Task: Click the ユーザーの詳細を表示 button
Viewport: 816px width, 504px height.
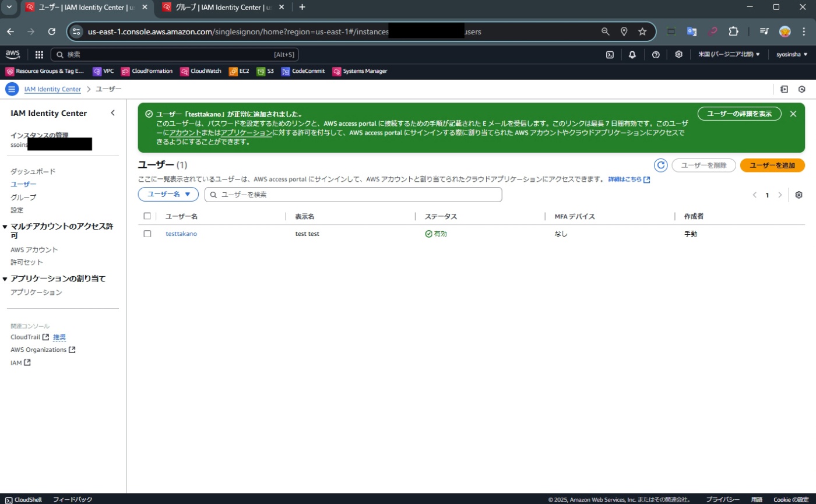Action: pos(739,114)
